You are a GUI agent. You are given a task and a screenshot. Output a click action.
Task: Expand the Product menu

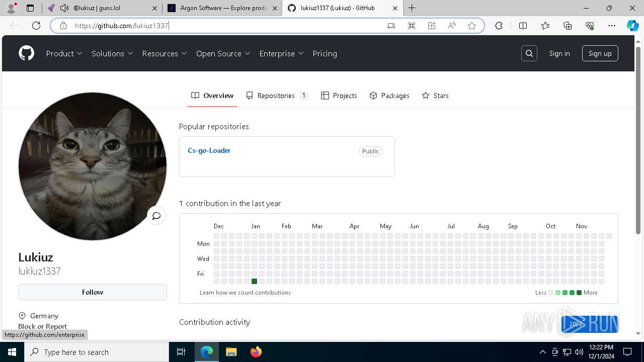64,53
